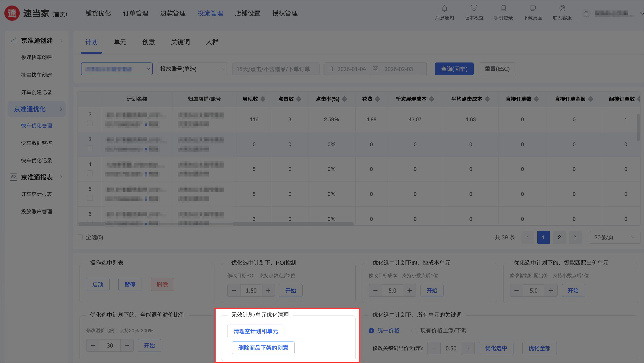Viewport: 644px width, 363px height.
Task: Sort by 花费 column arrows
Action: (x=377, y=99)
